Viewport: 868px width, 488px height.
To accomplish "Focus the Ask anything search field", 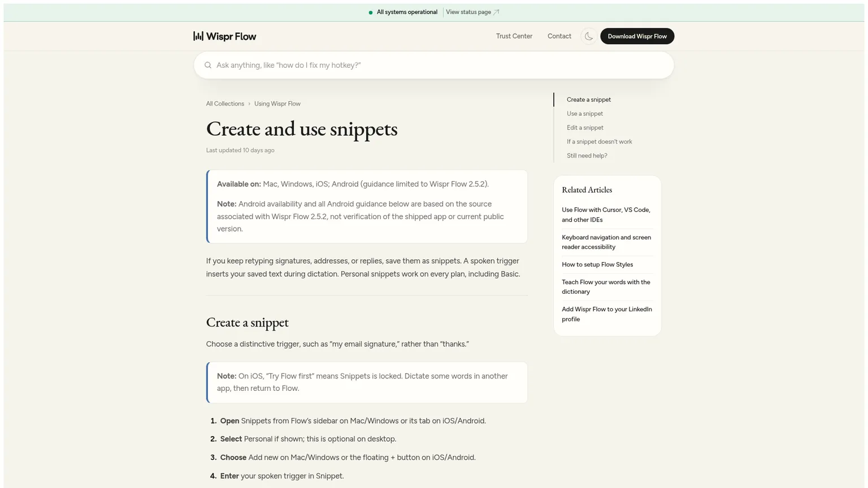I will [x=434, y=66].
